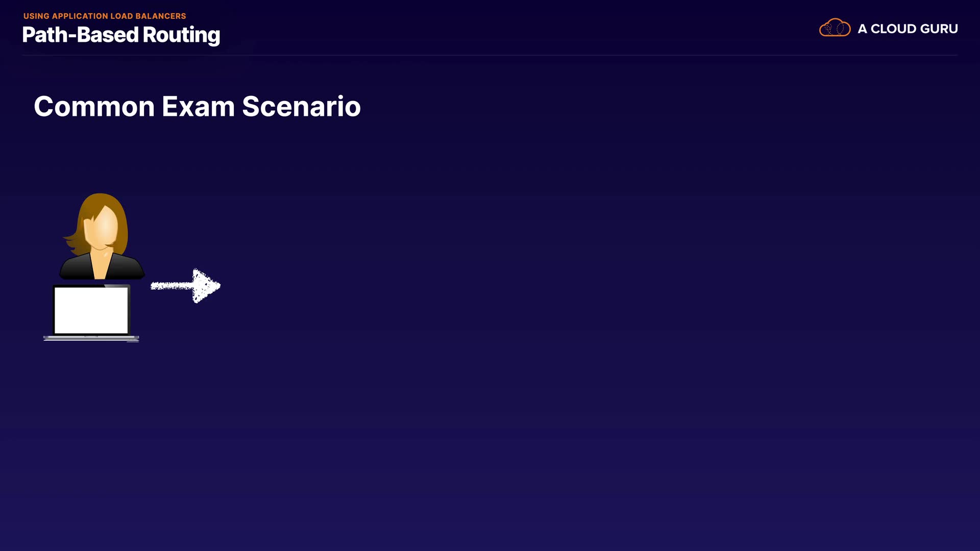Click the orange word "APPLICATION"
The height and width of the screenshot is (551, 980).
point(80,16)
